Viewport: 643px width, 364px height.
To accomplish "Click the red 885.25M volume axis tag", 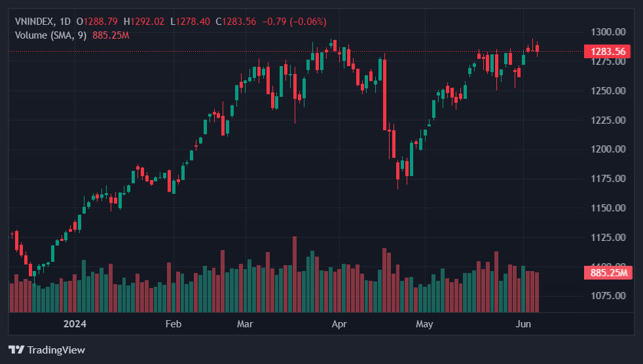I will click(608, 273).
